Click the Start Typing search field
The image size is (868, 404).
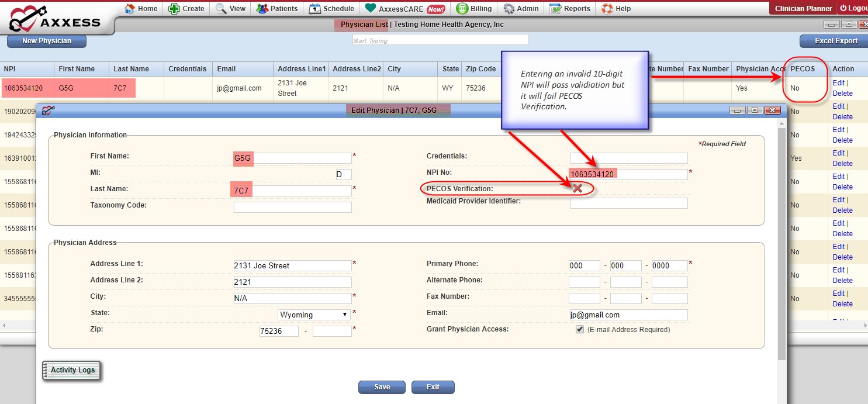(x=440, y=40)
